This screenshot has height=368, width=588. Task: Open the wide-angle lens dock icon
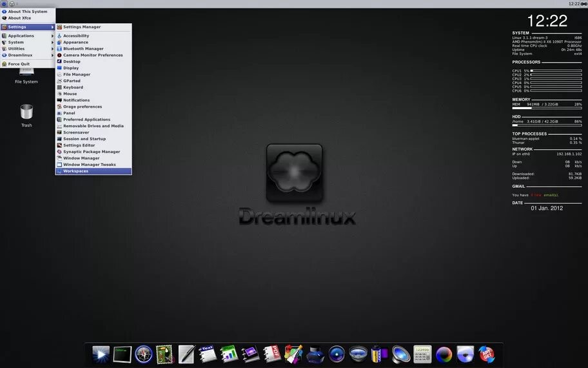(358, 354)
